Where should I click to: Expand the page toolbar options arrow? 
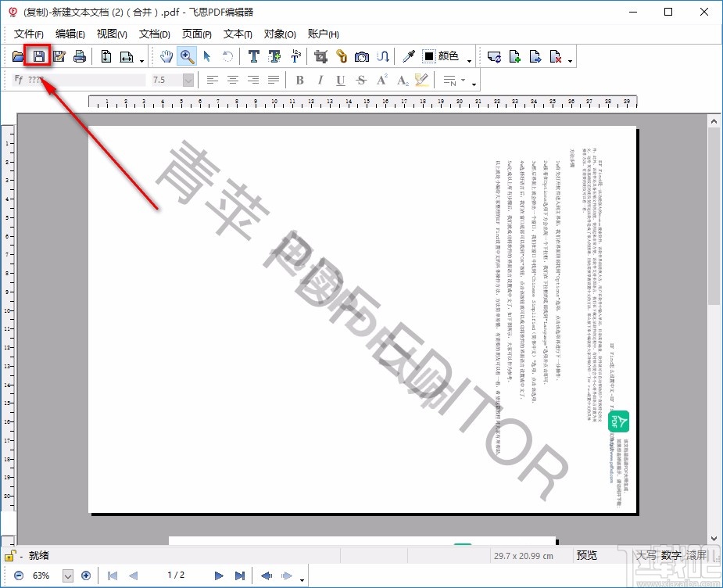571,61
